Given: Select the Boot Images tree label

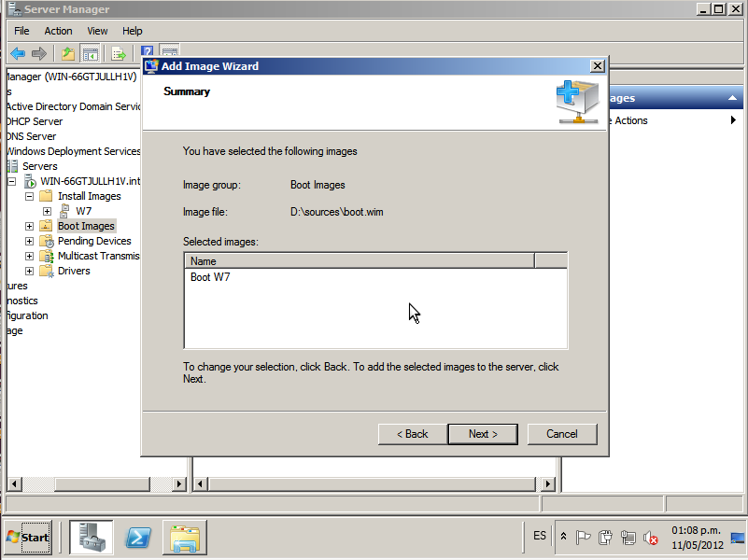Looking at the screenshot, I should (x=86, y=226).
